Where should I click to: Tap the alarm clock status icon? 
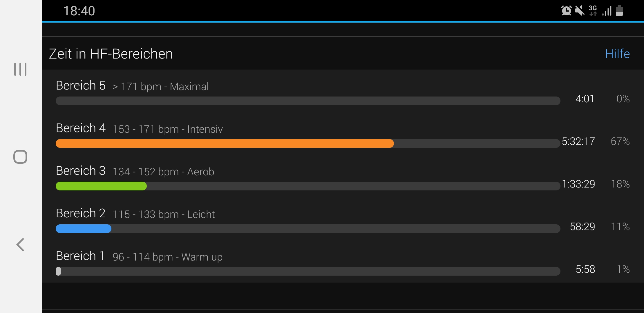(566, 11)
